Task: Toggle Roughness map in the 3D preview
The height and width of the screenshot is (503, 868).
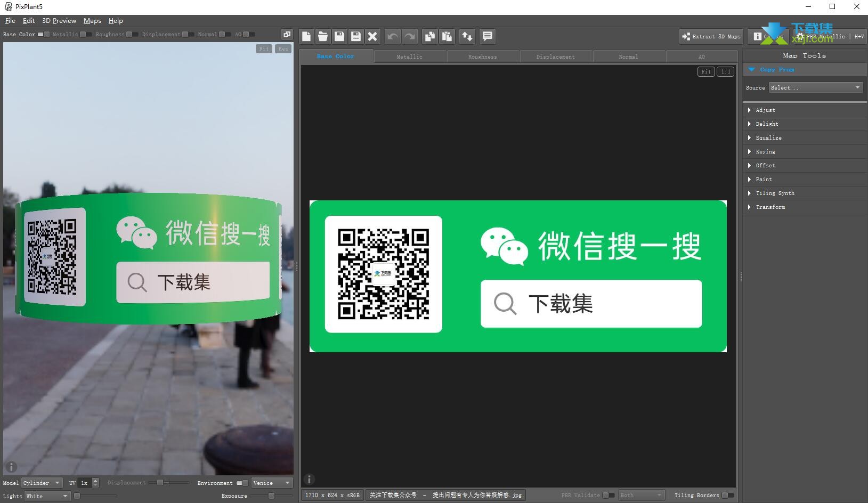Action: pos(132,35)
